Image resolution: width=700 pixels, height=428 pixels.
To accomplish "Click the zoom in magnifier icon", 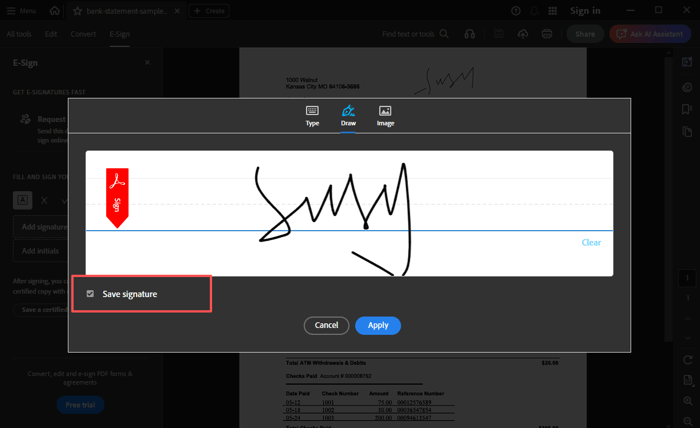I will click(x=688, y=401).
